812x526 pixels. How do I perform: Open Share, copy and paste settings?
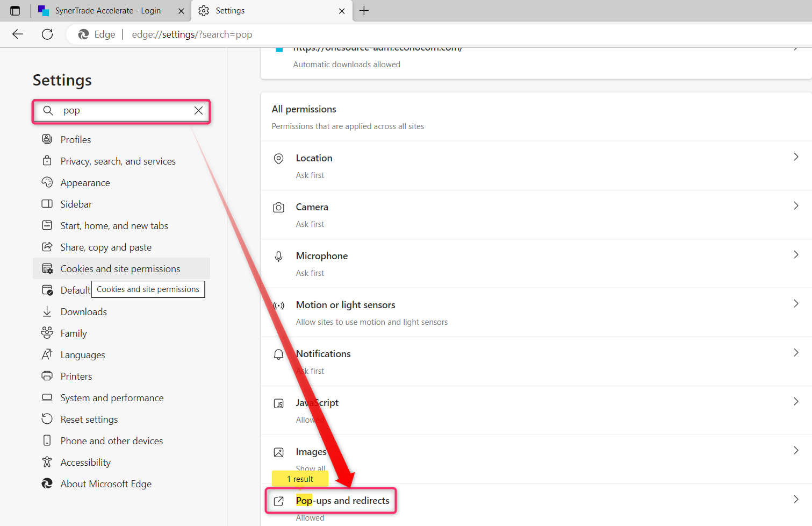tap(121, 247)
